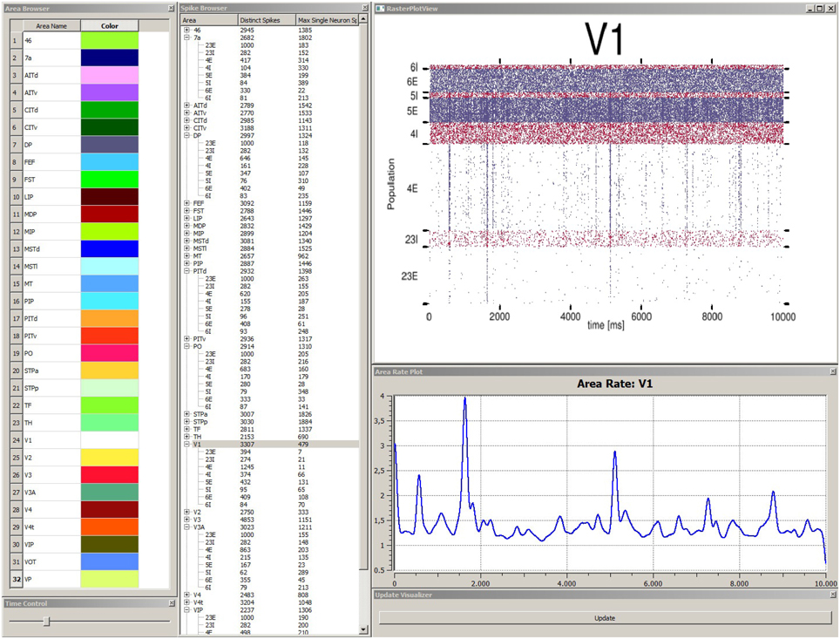The width and height of the screenshot is (840, 639).
Task: Open the PITd orange color swatch
Action: (109, 318)
